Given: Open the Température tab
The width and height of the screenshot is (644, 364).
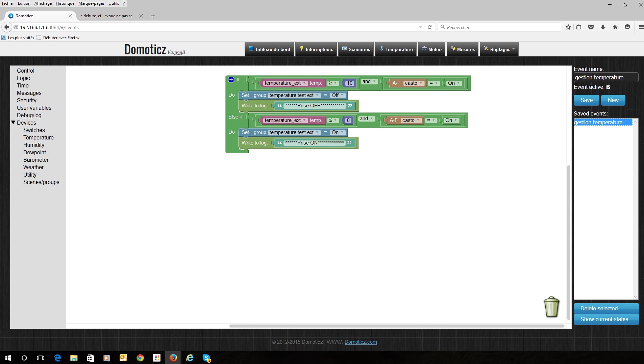Looking at the screenshot, I should 396,49.
